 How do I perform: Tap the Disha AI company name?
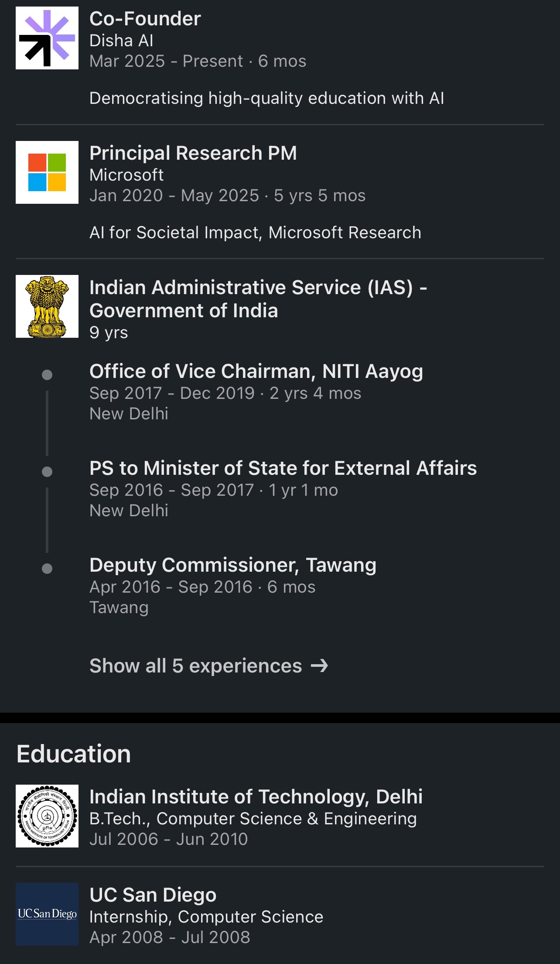point(121,41)
